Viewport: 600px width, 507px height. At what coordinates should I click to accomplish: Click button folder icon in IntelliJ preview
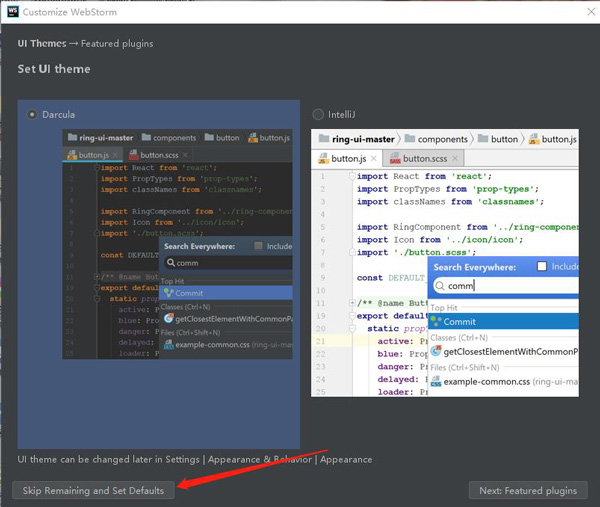(x=483, y=138)
